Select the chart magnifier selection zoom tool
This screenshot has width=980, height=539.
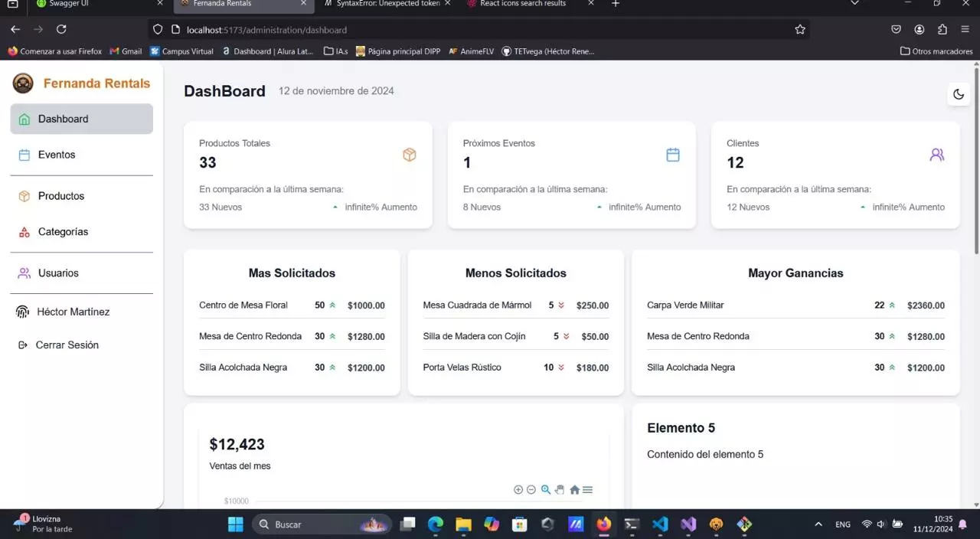click(546, 490)
